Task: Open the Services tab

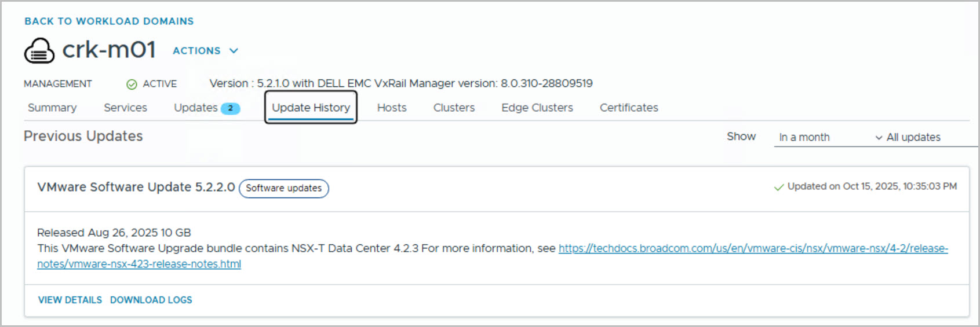Action: click(125, 108)
